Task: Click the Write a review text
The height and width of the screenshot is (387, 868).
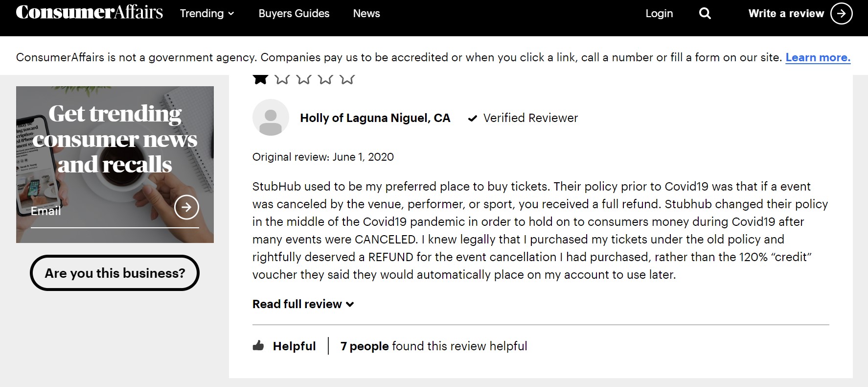Action: [786, 13]
